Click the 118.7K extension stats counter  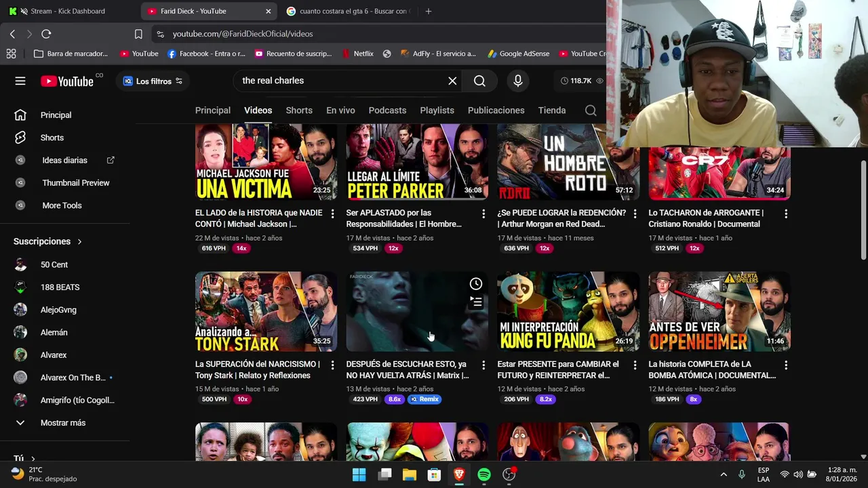click(x=581, y=81)
